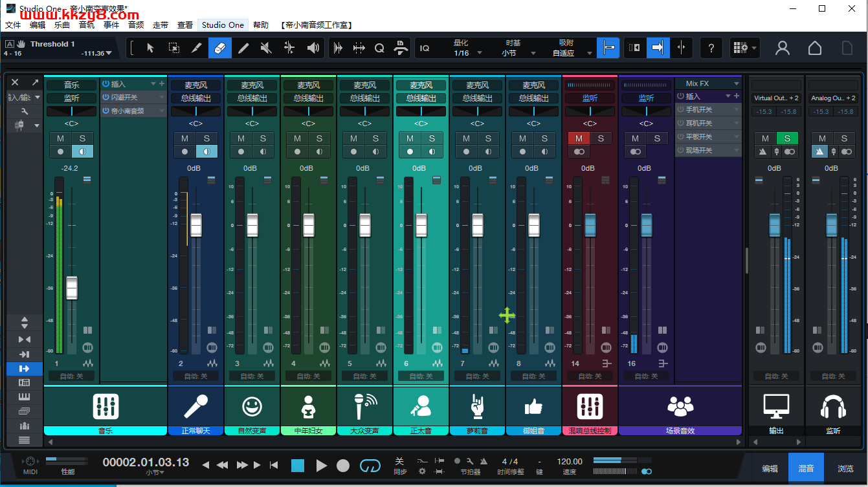Toggle power of 闪避开关 insert

tap(106, 97)
